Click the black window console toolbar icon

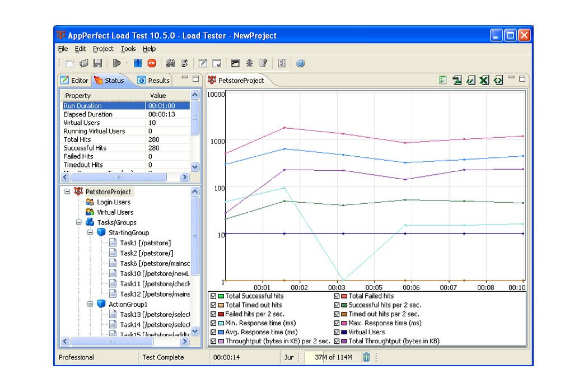[x=235, y=63]
